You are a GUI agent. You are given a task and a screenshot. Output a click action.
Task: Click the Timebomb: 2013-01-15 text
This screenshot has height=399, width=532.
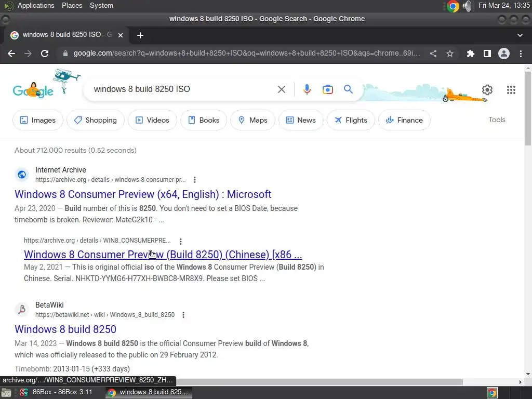click(x=72, y=369)
